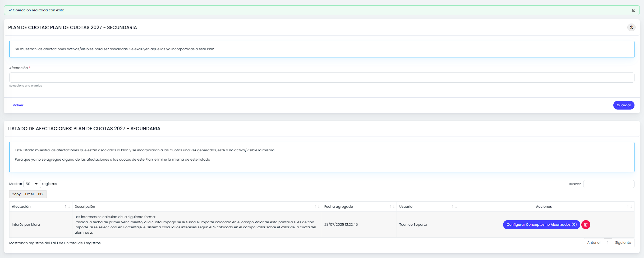Sort by Acciones column arrows

(629, 207)
